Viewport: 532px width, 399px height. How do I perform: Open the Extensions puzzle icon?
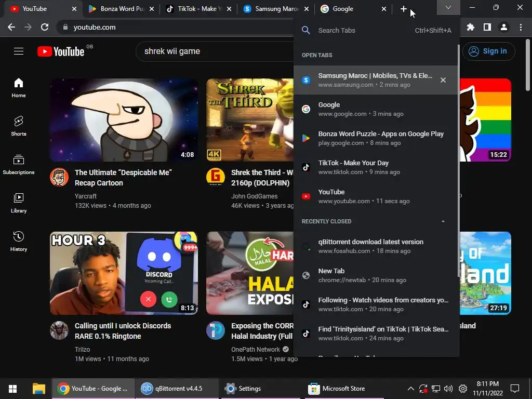tap(471, 27)
